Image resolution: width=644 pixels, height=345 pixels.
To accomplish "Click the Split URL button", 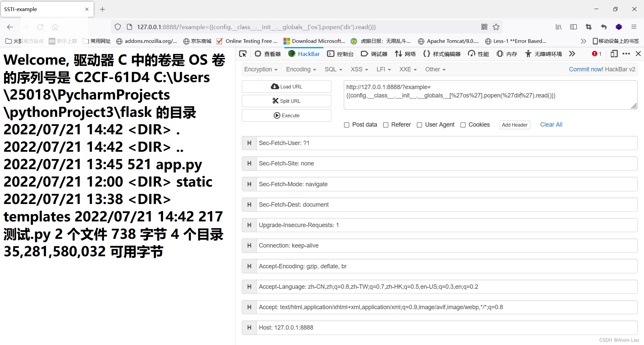I will 286,101.
